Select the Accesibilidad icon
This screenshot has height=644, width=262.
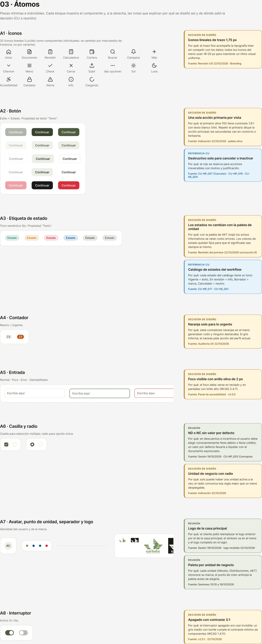tap(9, 79)
